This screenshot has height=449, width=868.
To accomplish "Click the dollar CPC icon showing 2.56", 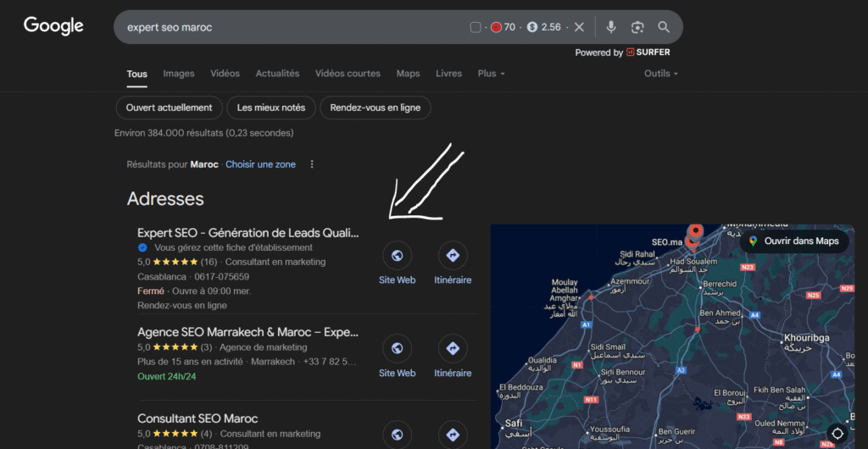I will 532,27.
